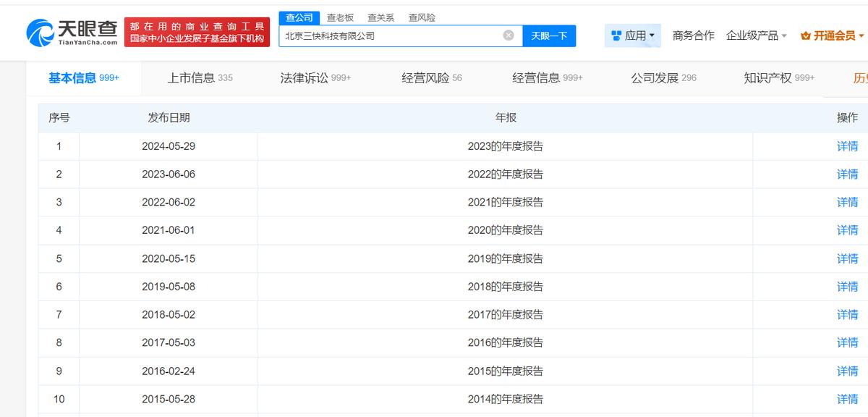Click the red promotional banner
The width and height of the screenshot is (868, 417).
[x=197, y=32]
